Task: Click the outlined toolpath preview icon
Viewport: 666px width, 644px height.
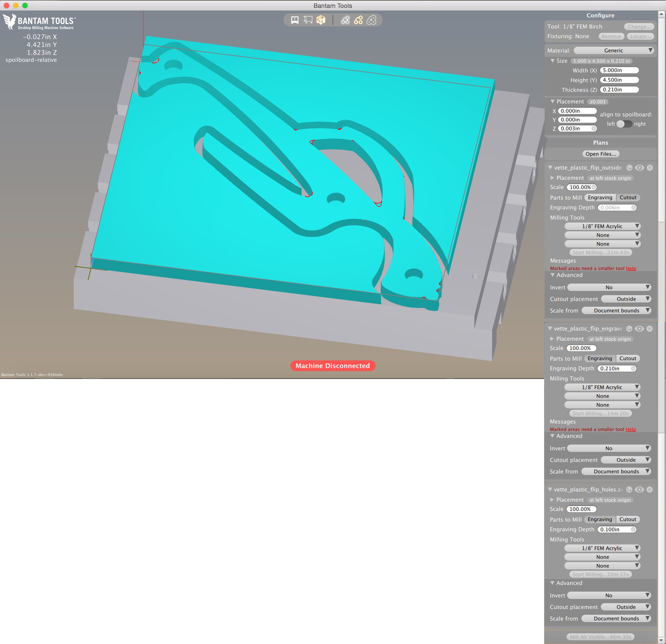Action: pos(345,20)
